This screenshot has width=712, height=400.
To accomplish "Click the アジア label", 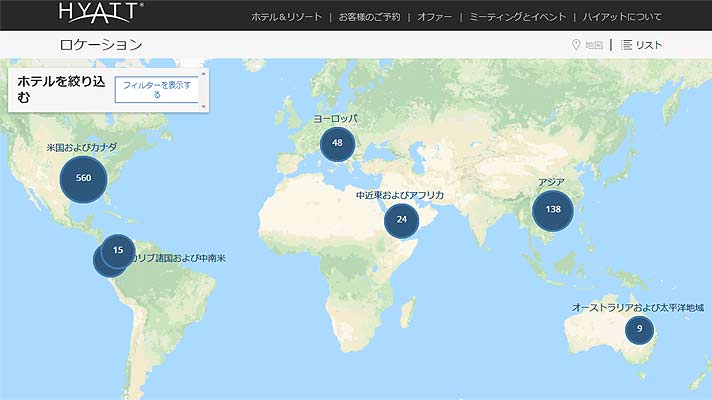I will click(551, 182).
